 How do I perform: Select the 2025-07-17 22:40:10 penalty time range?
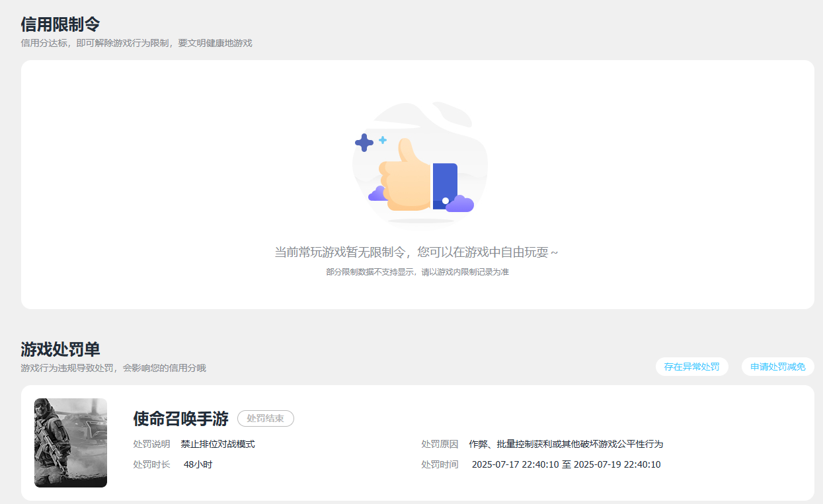[567, 464]
